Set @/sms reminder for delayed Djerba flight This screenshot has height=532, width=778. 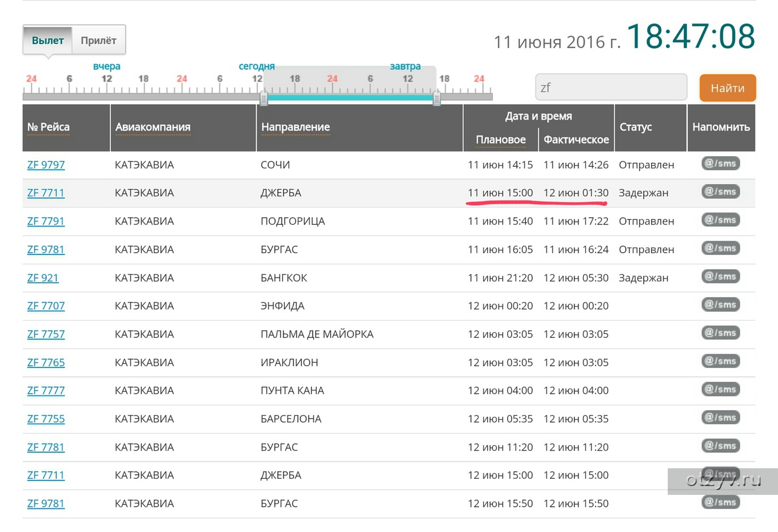(x=720, y=192)
